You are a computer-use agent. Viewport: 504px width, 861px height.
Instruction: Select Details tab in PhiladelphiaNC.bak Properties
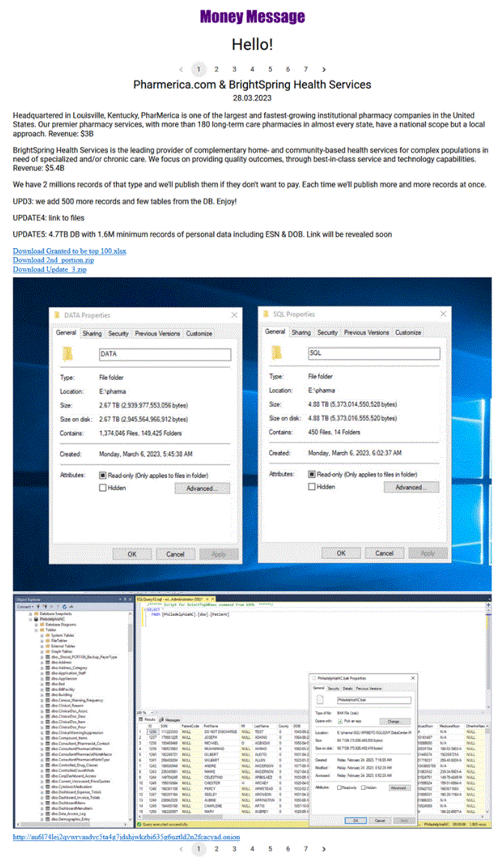[347, 688]
